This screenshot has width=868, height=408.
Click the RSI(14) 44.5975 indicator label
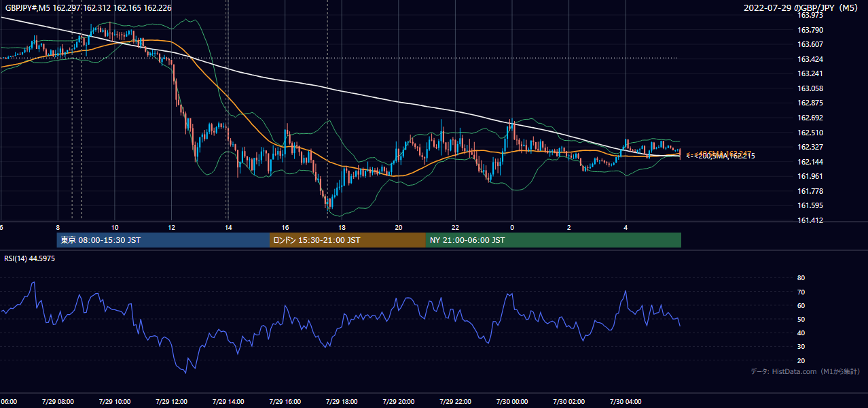click(30, 258)
